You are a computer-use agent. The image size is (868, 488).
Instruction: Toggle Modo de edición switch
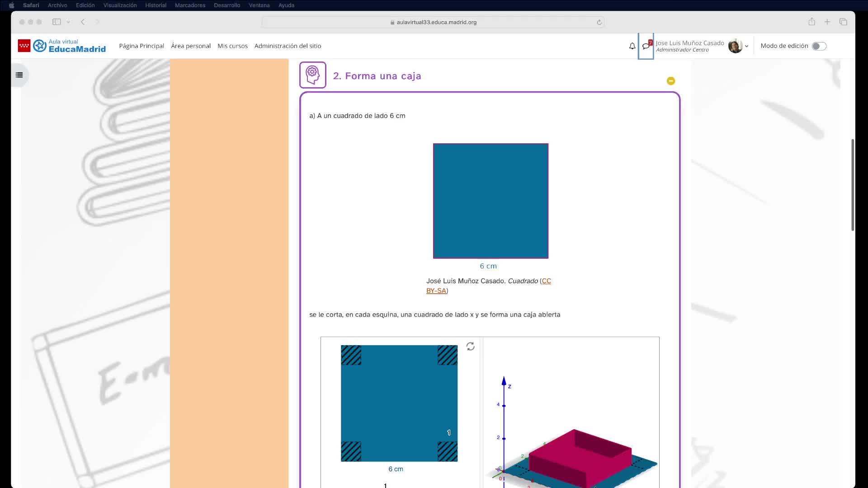[819, 46]
